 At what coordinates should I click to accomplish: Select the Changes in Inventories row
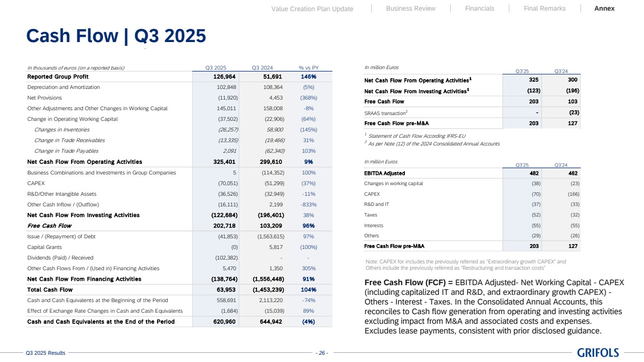point(62,130)
